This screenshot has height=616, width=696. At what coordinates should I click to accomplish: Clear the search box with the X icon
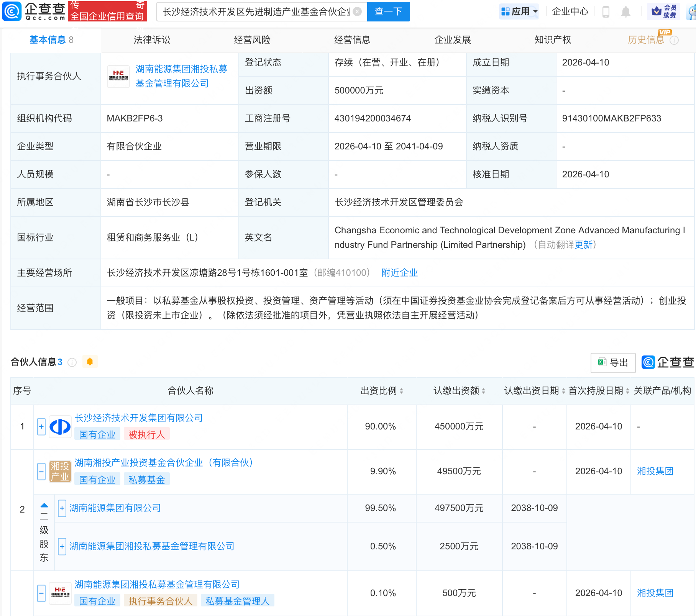tap(357, 11)
